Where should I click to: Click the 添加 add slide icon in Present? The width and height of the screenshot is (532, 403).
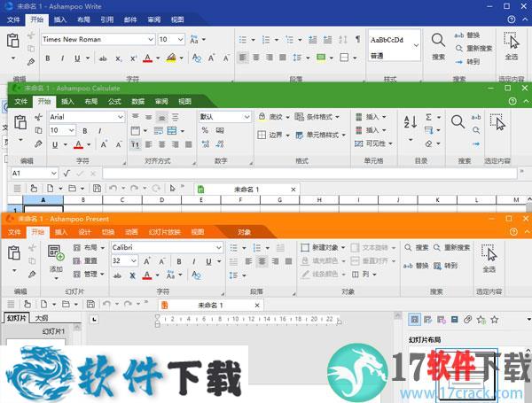point(56,252)
